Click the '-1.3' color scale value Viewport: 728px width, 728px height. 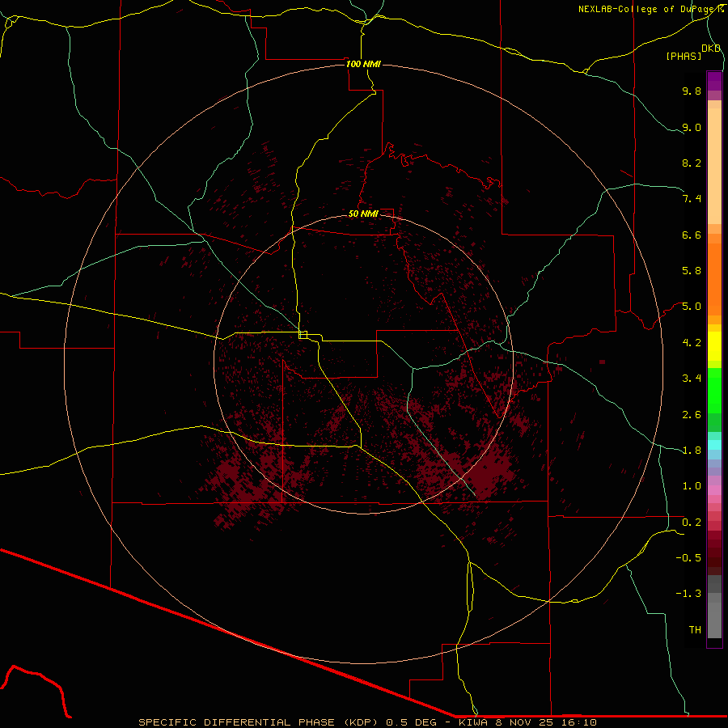(x=688, y=594)
